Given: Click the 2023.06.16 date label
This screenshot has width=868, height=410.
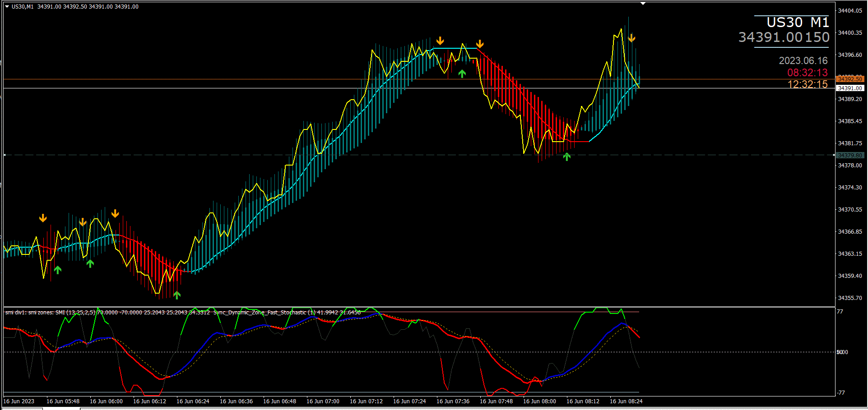Looking at the screenshot, I should pyautogui.click(x=803, y=60).
